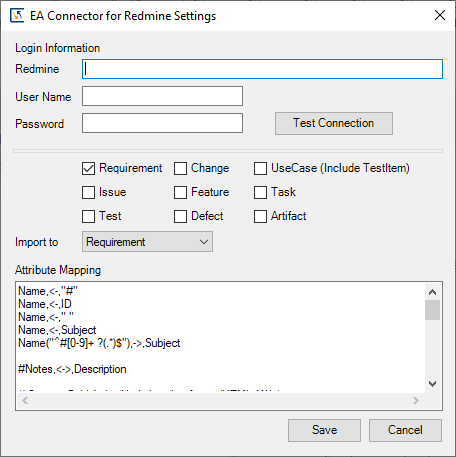This screenshot has height=457, width=456.
Task: Cancel the settings dialog
Action: (x=405, y=430)
